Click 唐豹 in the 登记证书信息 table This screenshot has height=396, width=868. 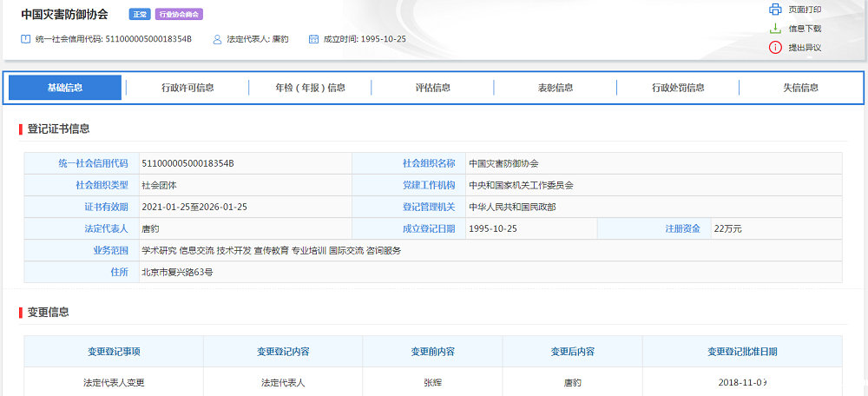150,228
